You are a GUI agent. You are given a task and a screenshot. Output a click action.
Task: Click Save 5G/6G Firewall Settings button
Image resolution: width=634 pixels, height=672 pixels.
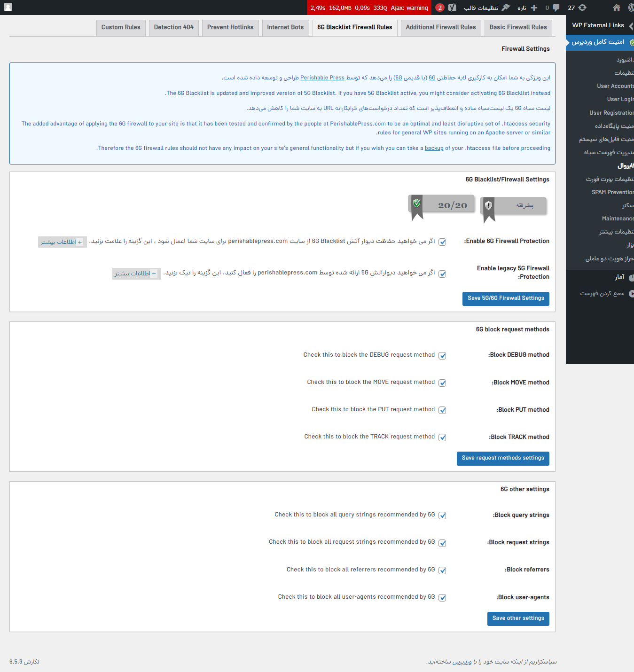coord(506,298)
